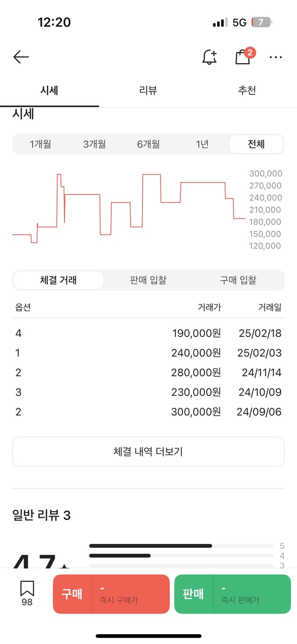Show the 판매 입찰 list

point(148,280)
